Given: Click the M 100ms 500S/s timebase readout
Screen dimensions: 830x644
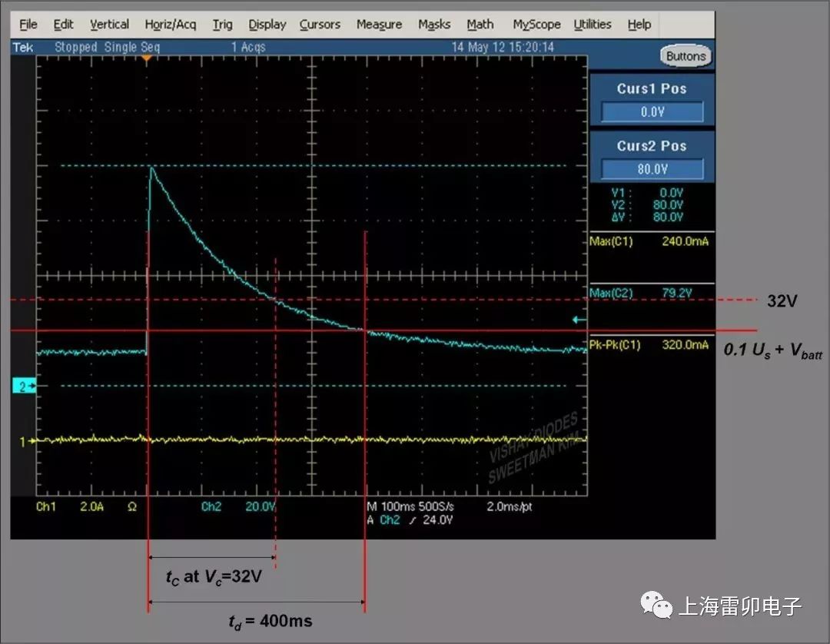Looking at the screenshot, I should pyautogui.click(x=410, y=506).
